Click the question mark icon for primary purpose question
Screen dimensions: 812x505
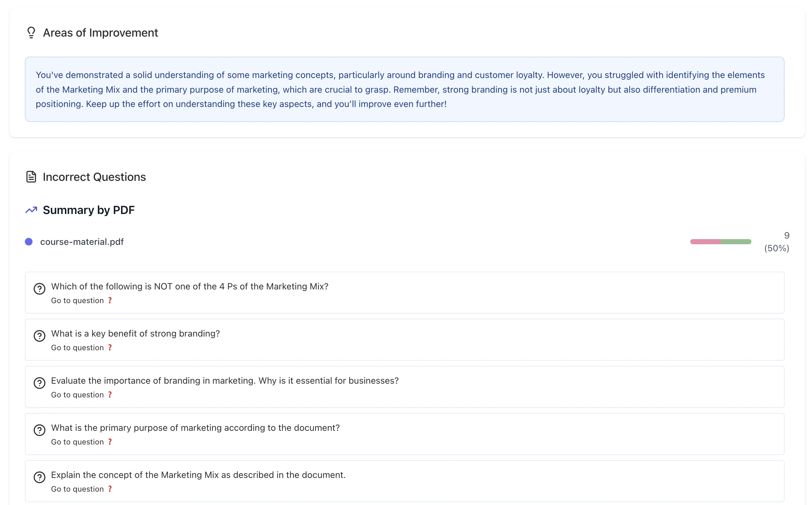click(x=40, y=430)
